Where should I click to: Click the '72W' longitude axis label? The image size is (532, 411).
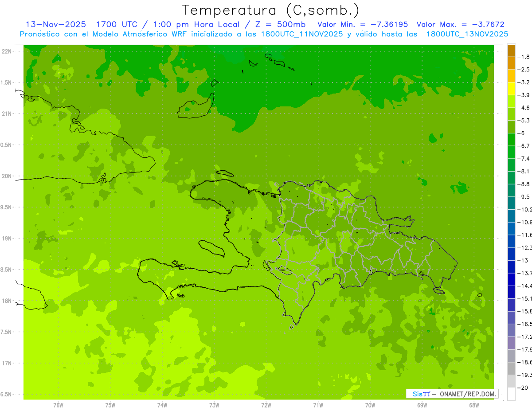click(266, 405)
